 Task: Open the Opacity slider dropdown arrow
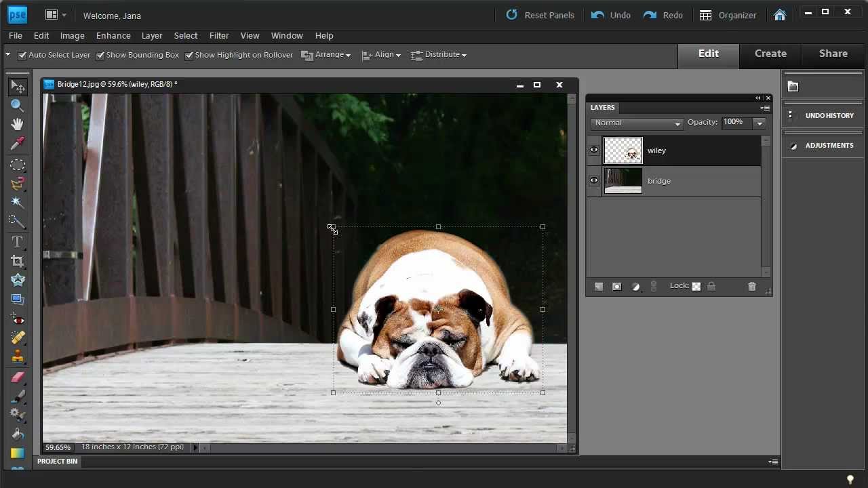[x=759, y=123]
